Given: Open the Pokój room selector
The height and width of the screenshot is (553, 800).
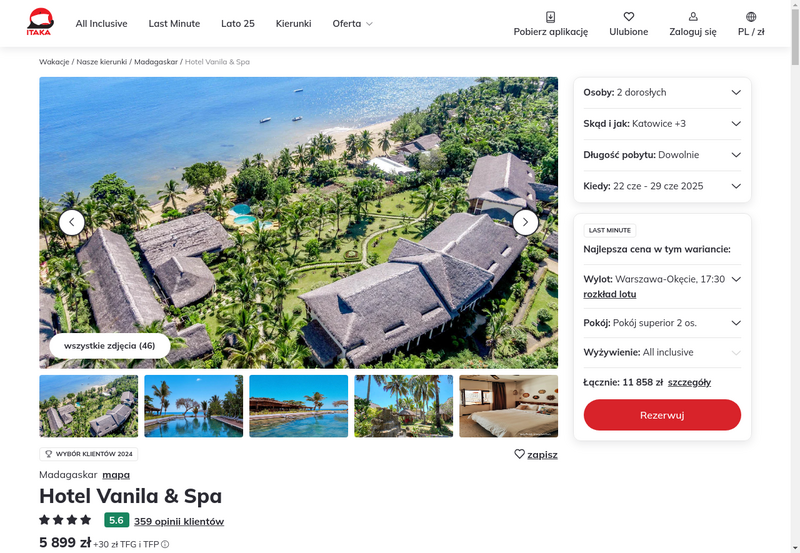Looking at the screenshot, I should click(x=662, y=323).
